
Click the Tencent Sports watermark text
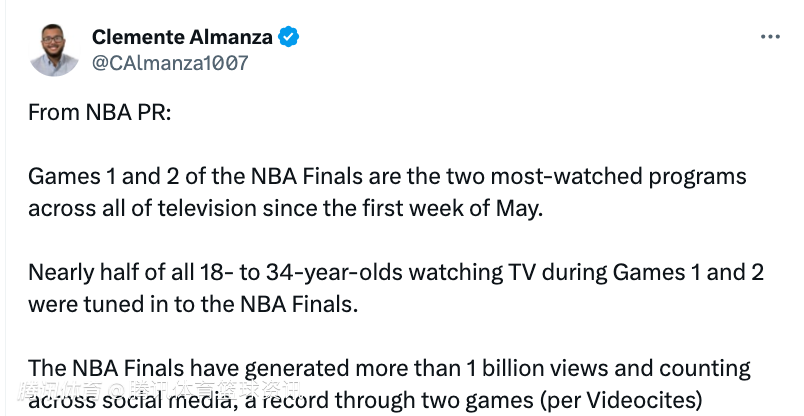(159, 391)
